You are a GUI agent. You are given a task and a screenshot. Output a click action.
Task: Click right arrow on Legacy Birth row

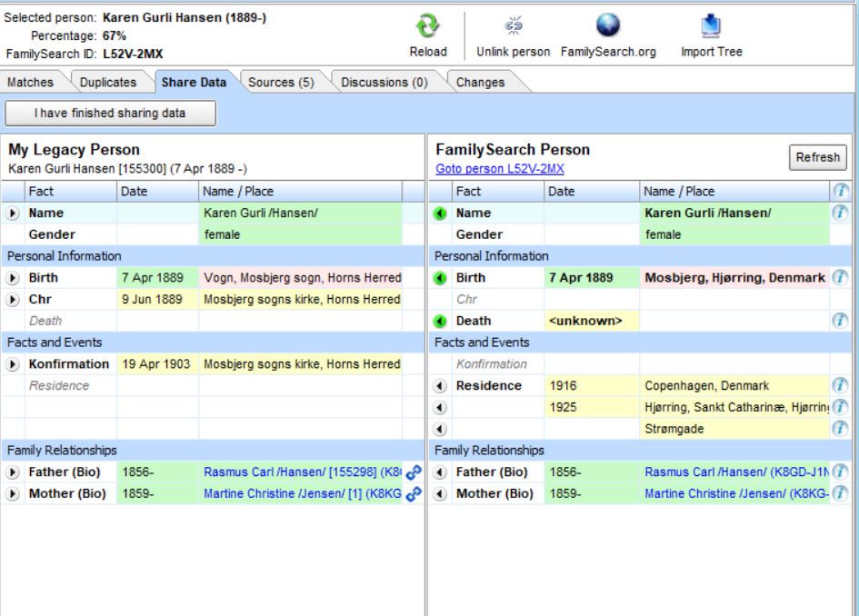tap(12, 278)
